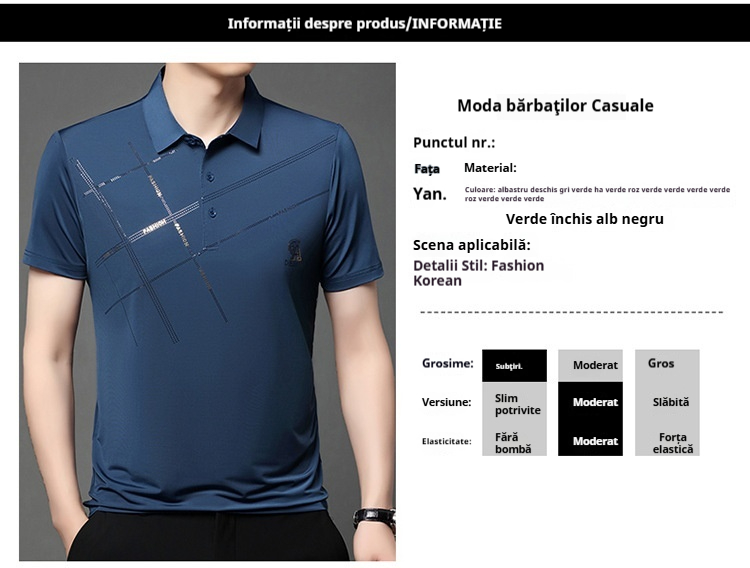Screen dimensions: 750x568
Task: Click the wristwatch in the photo
Action: (x=374, y=519)
